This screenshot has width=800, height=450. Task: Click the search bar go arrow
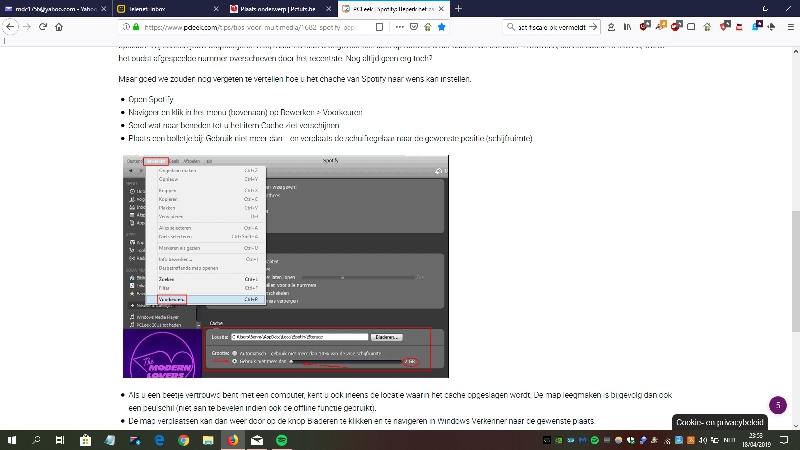point(593,27)
